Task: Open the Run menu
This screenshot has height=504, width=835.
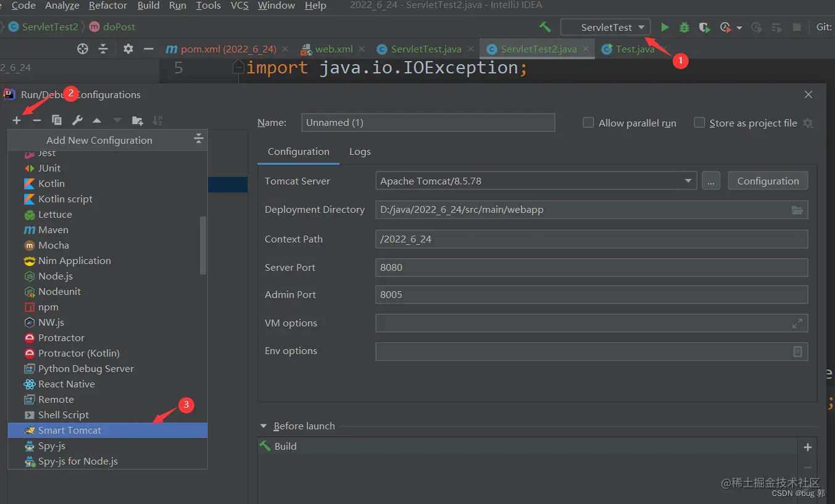Action: click(178, 6)
